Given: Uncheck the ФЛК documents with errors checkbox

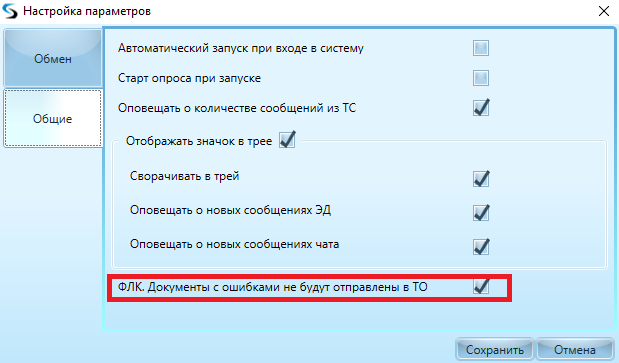Looking at the screenshot, I should (x=481, y=286).
